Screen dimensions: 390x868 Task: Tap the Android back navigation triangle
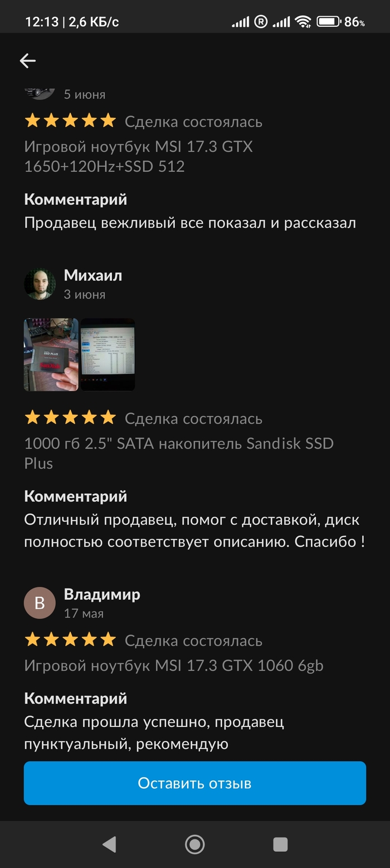[109, 845]
